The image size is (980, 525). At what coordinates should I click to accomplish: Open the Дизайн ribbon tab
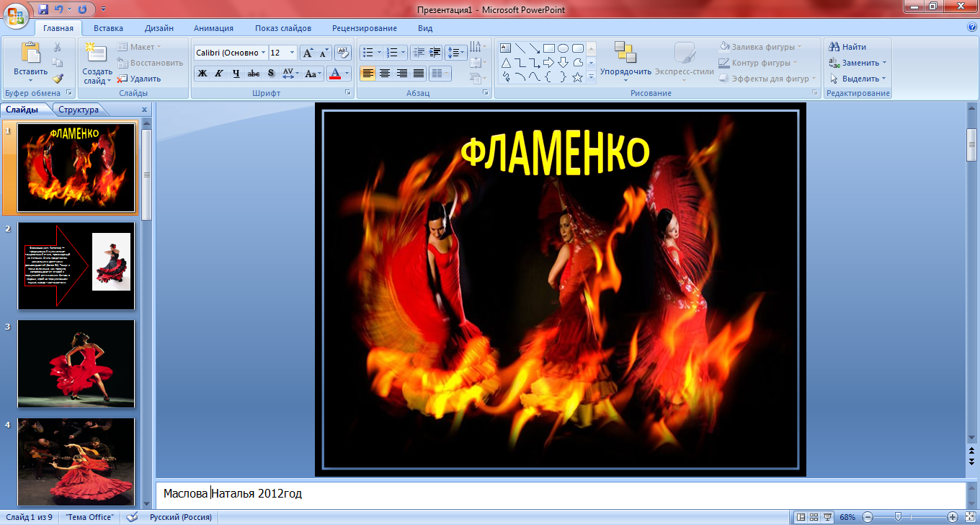tap(159, 28)
